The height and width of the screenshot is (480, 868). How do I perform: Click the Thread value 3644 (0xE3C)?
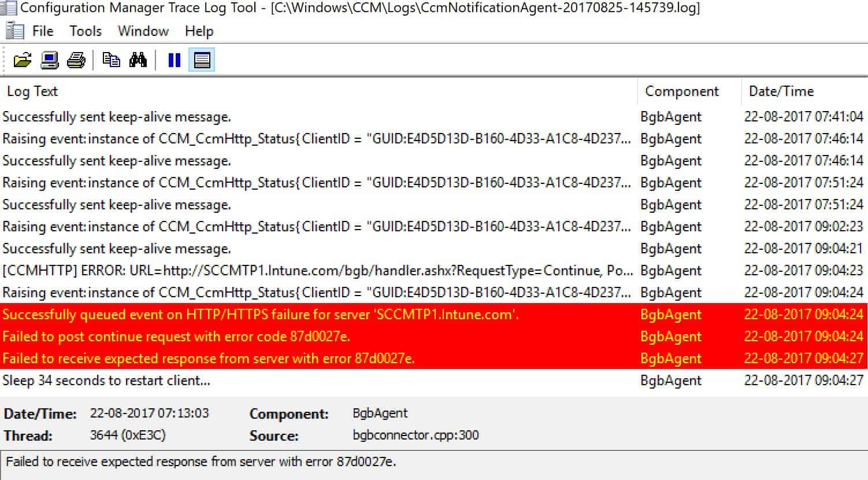[128, 435]
